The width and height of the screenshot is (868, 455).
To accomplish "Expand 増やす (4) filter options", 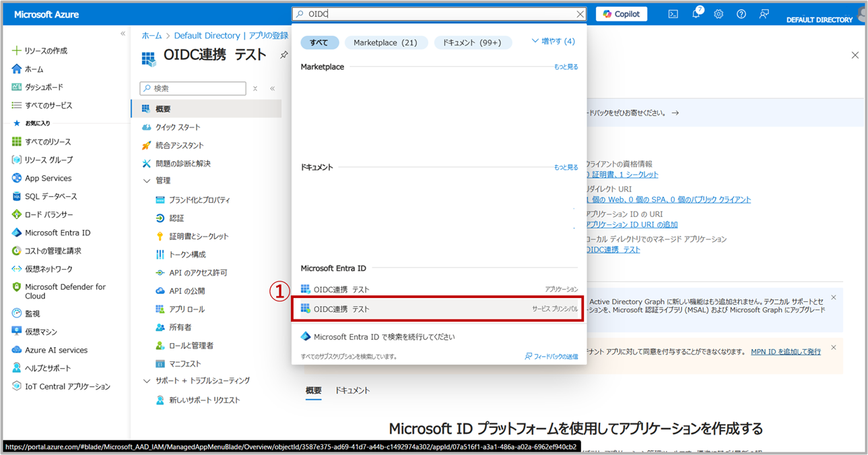I will [554, 41].
